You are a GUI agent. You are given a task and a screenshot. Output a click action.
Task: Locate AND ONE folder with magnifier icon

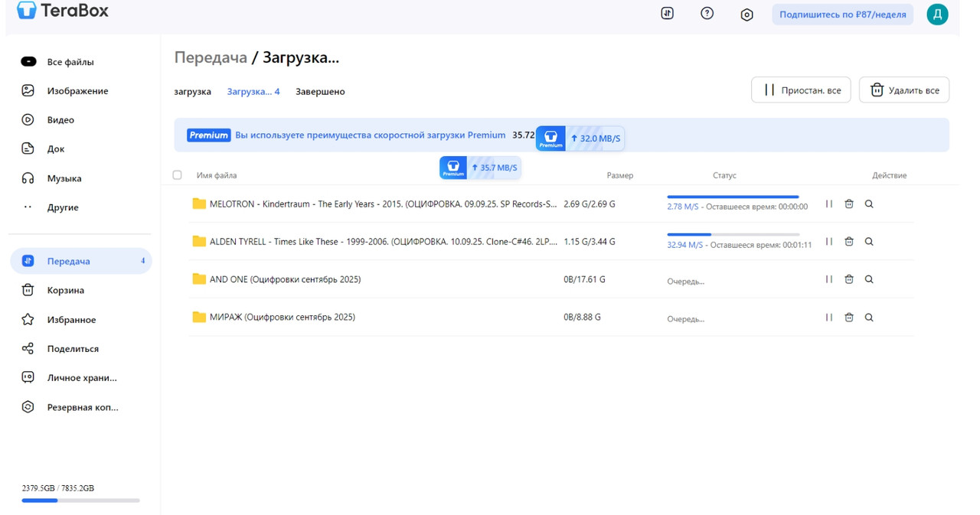coord(869,279)
